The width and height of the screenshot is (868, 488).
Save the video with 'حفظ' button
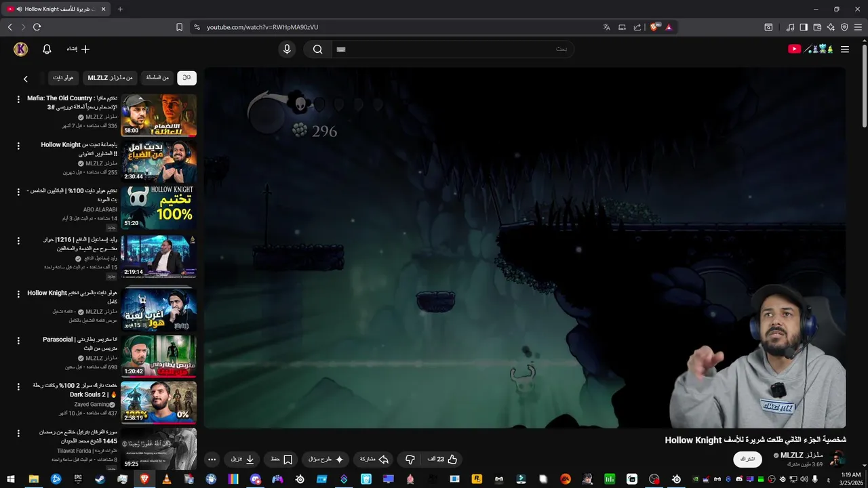(x=281, y=459)
